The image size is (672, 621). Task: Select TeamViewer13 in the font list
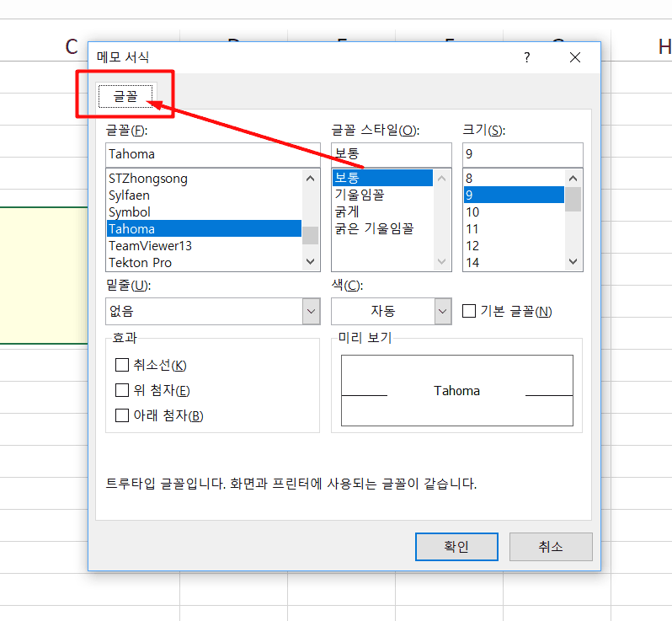tap(204, 246)
